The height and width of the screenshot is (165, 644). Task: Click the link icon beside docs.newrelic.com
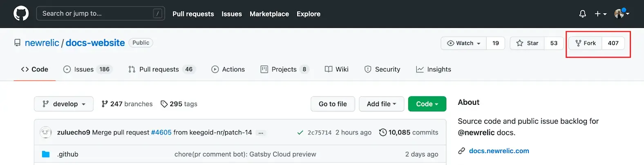coord(462,151)
